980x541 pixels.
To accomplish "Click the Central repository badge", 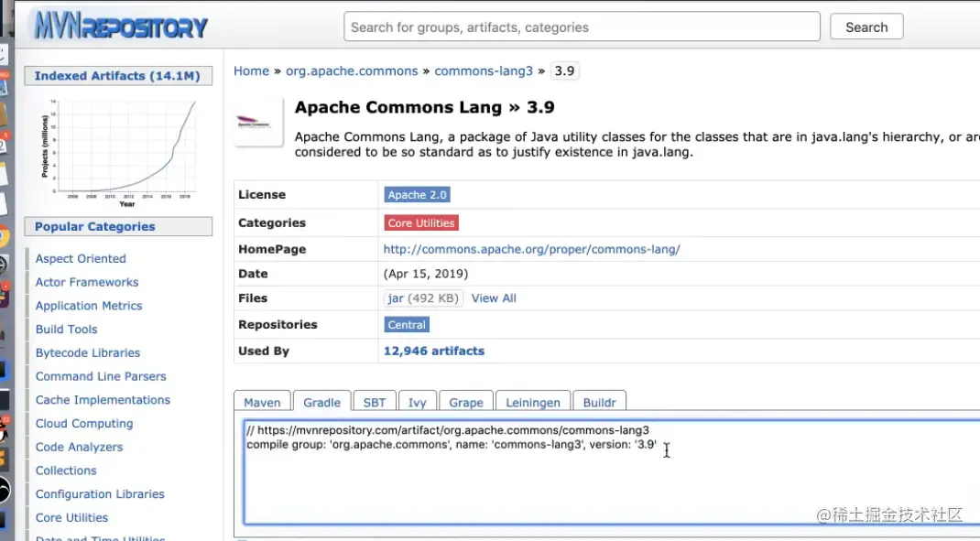I will [407, 325].
